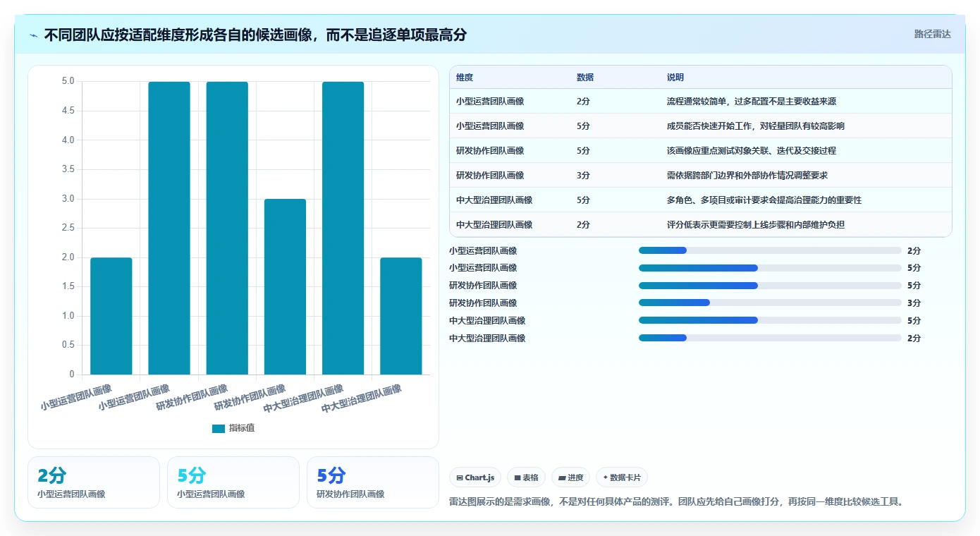Click the 维度 column header

coord(465,78)
